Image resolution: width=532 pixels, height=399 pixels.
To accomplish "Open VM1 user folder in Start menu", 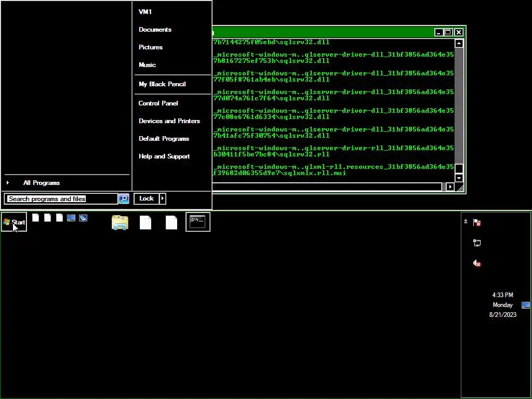I will click(145, 11).
